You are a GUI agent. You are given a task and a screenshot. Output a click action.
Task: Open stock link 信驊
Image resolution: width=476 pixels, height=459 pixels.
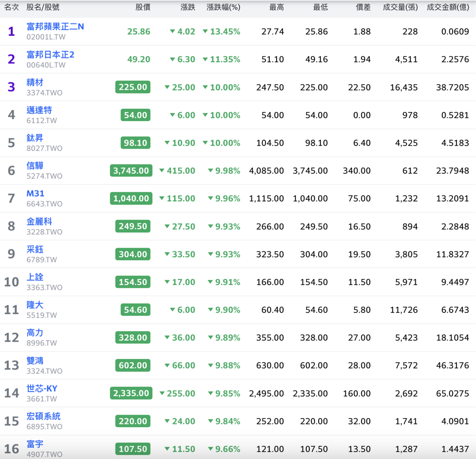35,166
